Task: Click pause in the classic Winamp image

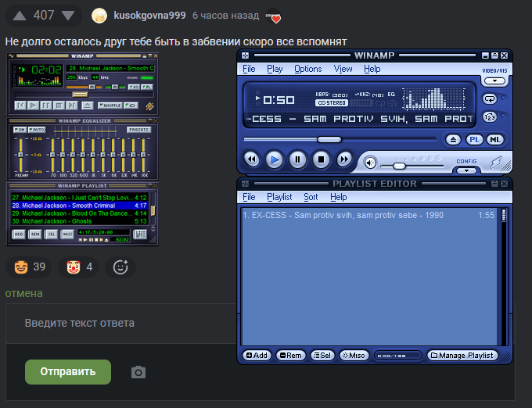Action: [x=45, y=106]
